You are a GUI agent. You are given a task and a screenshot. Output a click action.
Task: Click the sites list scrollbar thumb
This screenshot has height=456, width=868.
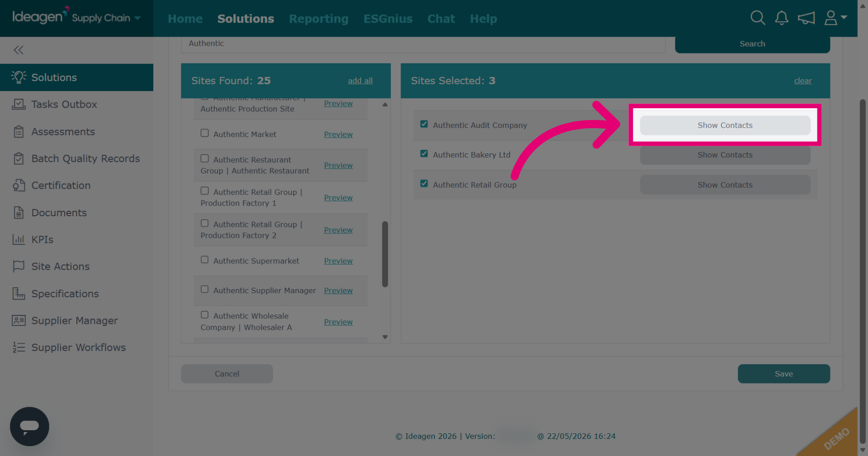point(385,254)
